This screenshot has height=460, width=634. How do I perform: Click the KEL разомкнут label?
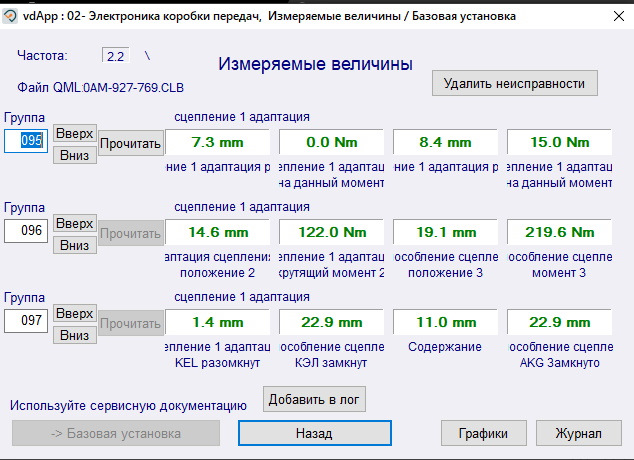(218, 363)
